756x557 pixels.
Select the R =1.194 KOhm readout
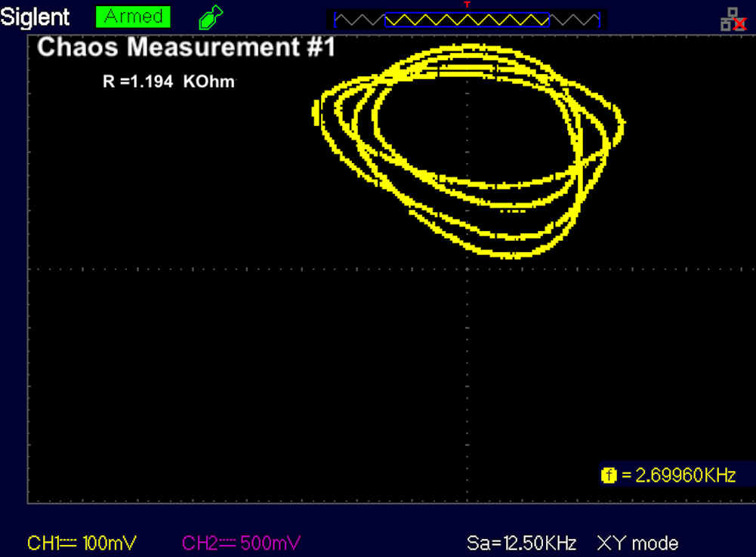coord(168,82)
